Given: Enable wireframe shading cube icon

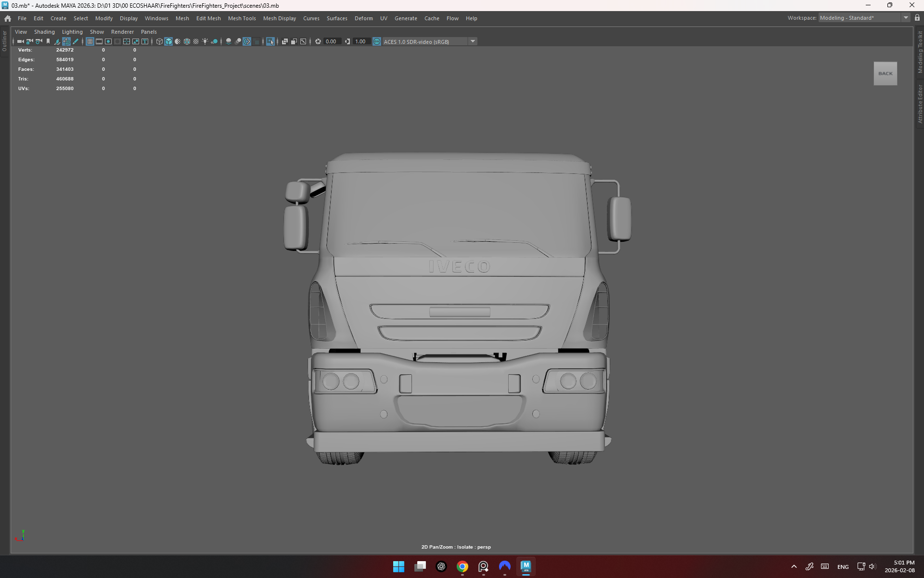Looking at the screenshot, I should coord(159,41).
